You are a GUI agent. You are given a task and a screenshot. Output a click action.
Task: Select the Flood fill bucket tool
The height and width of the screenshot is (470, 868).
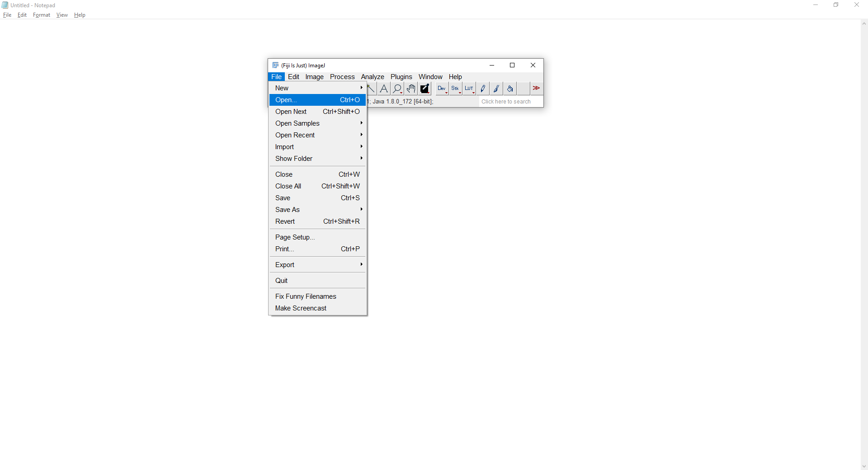pyautogui.click(x=510, y=89)
